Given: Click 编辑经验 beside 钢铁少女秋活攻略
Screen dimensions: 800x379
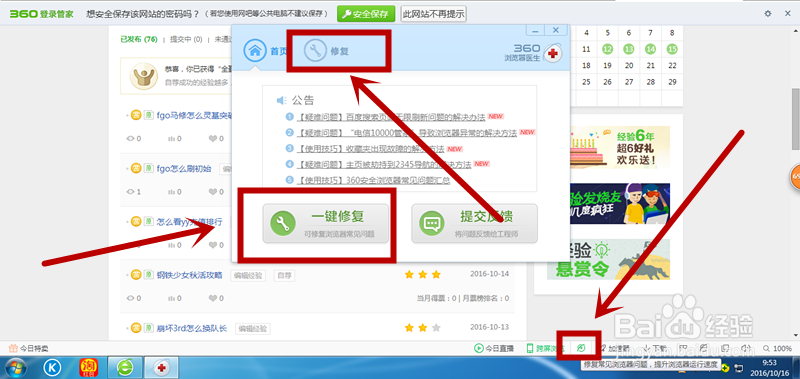Looking at the screenshot, I should click(248, 275).
